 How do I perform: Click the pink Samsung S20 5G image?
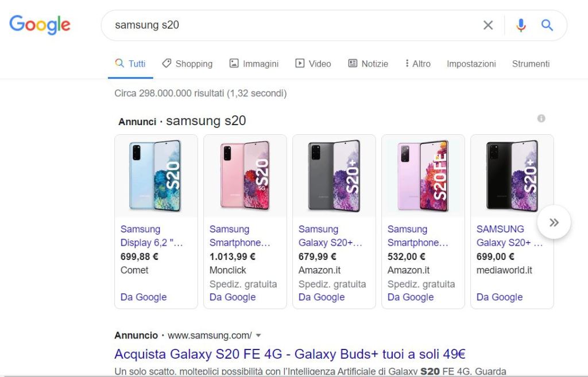(x=245, y=176)
